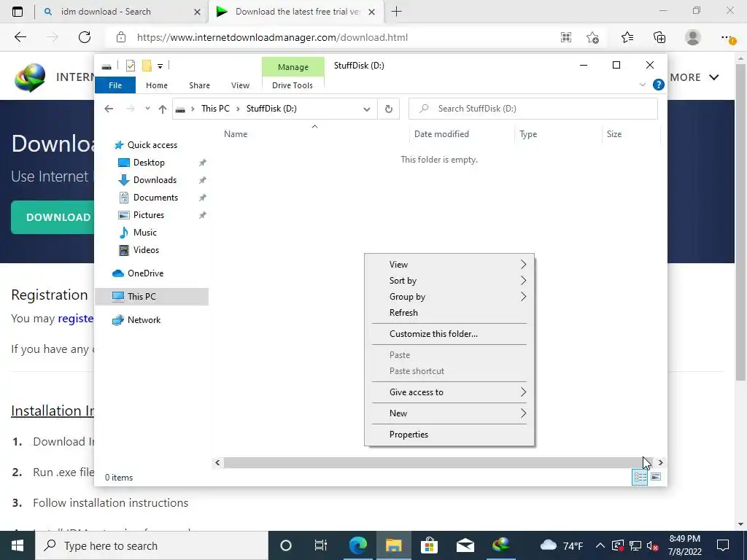Click the Search StuffDisk (D:) field
Viewport: 747px width, 560px height.
tap(533, 109)
